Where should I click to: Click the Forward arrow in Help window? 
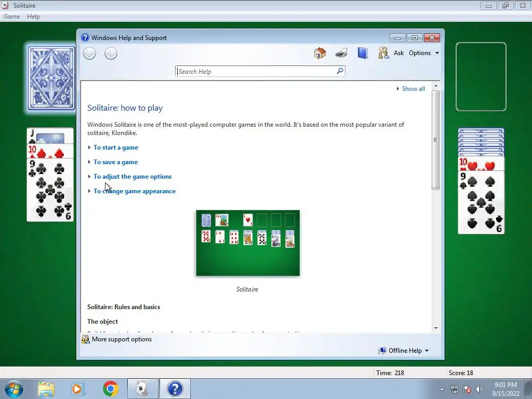111,54
